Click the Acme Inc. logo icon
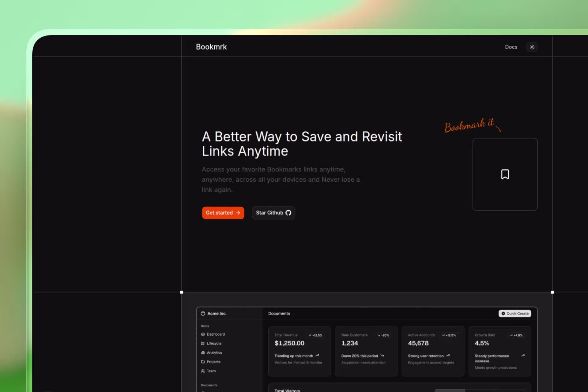Viewport: 588px width, 392px height. 203,314
